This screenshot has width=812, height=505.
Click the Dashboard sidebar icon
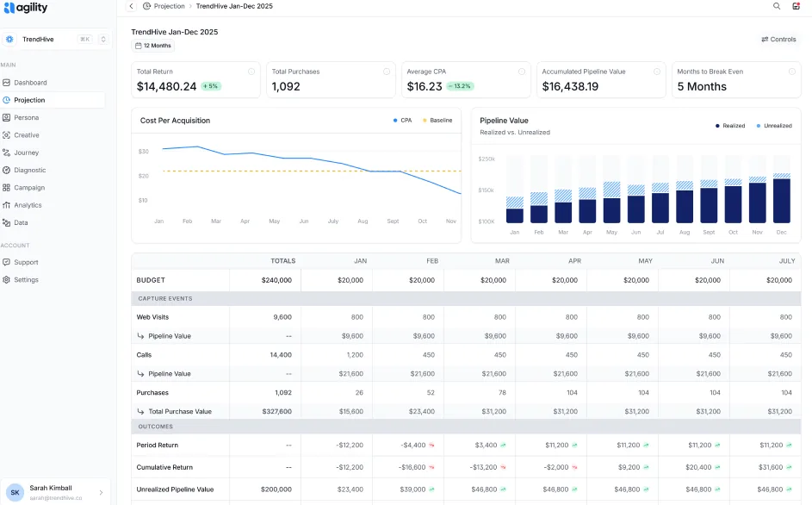coord(6,83)
